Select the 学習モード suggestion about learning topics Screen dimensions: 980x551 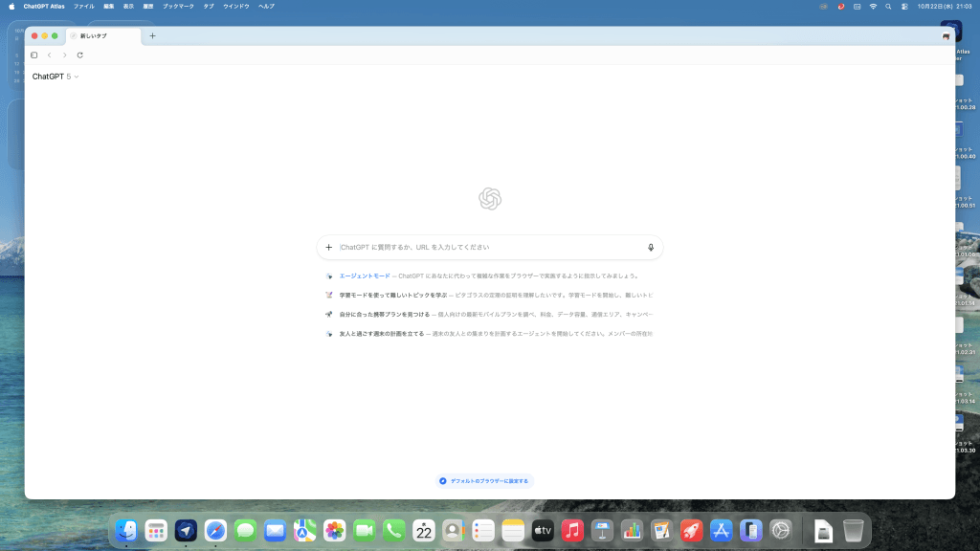392,295
